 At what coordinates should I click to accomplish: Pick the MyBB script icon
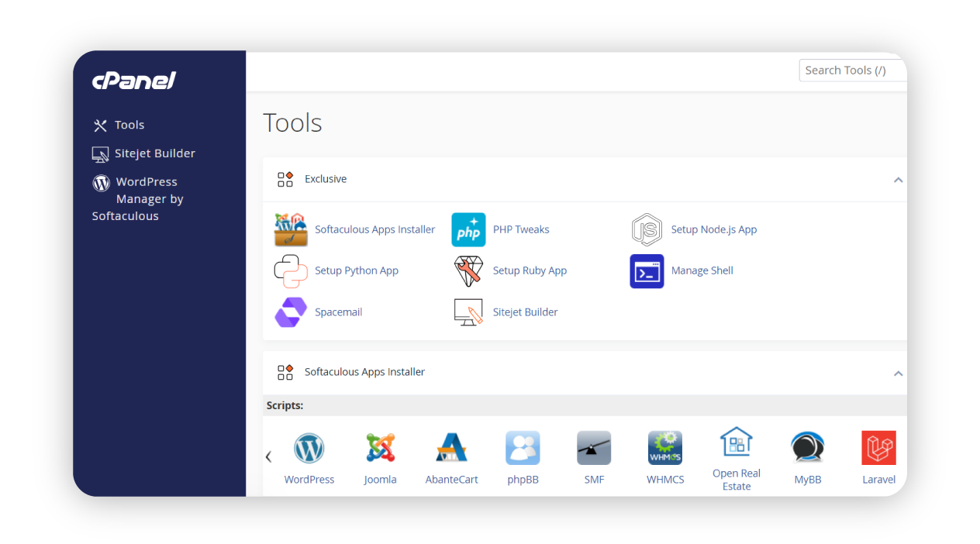click(x=807, y=448)
